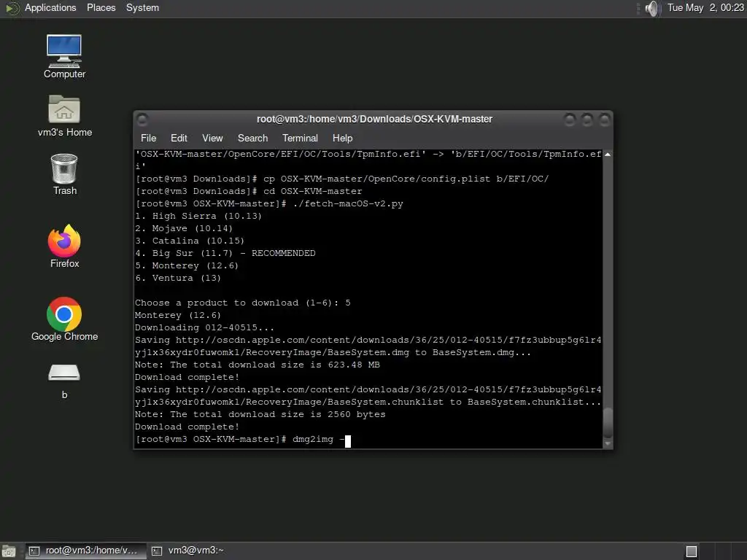747x560 pixels.
Task: Click the current 'dmg2img -' prompt line
Action: coord(243,440)
